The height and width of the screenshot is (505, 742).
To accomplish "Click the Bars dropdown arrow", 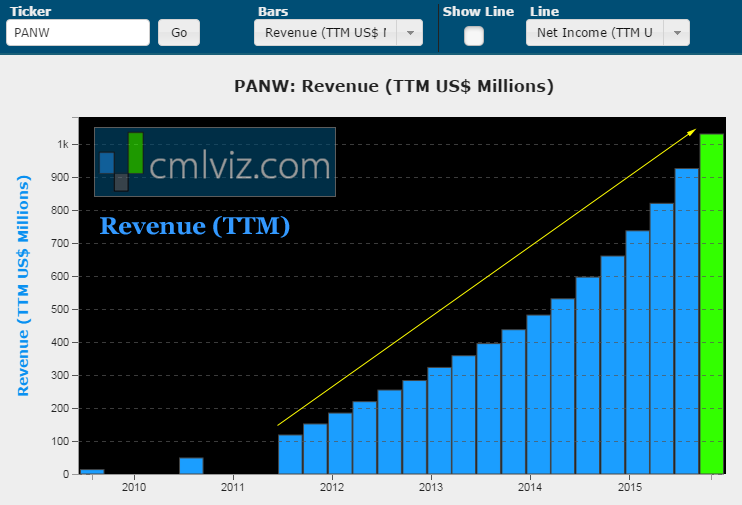I will pyautogui.click(x=410, y=33).
